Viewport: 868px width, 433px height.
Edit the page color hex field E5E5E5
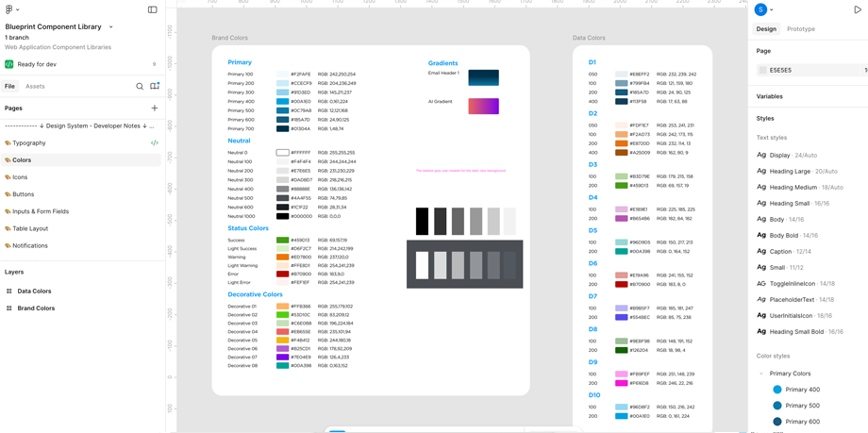click(x=781, y=71)
